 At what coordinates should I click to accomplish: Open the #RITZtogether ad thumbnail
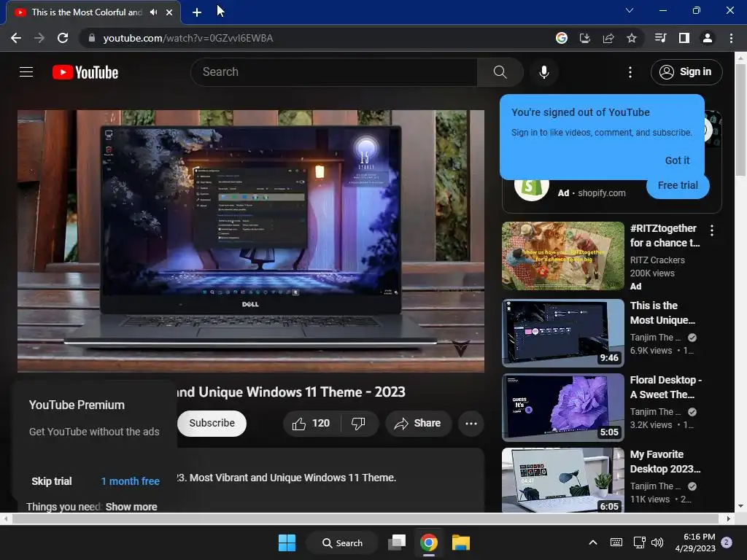click(x=562, y=256)
